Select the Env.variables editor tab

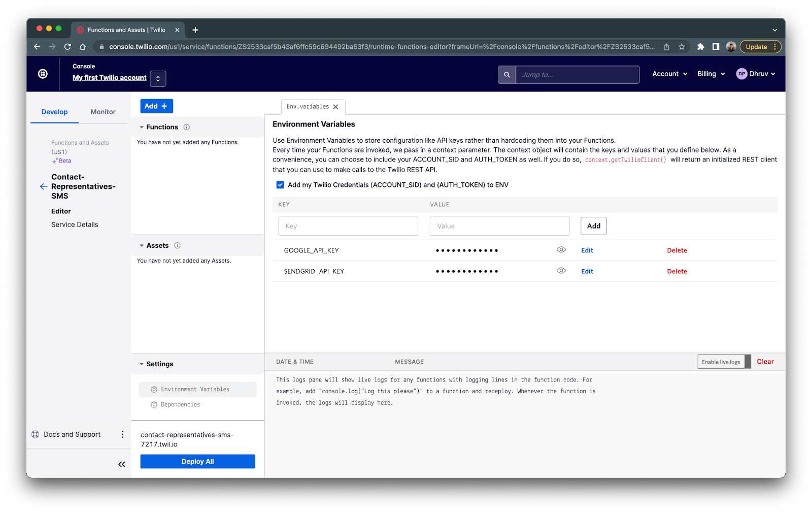point(308,107)
